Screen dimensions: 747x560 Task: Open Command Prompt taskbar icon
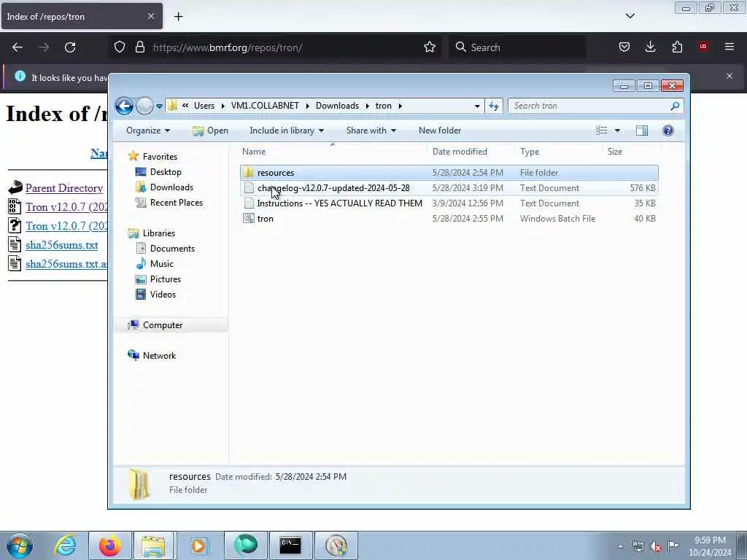point(290,545)
